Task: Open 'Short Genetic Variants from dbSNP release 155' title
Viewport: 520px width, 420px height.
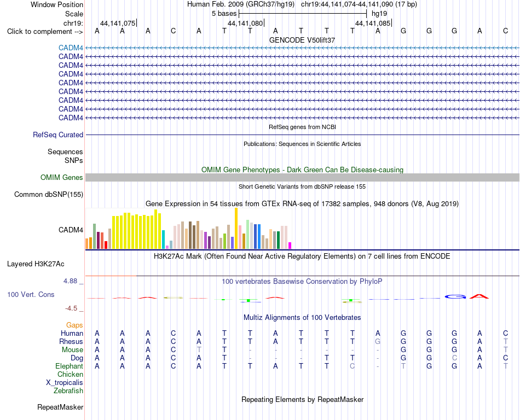Action: [x=302, y=187]
